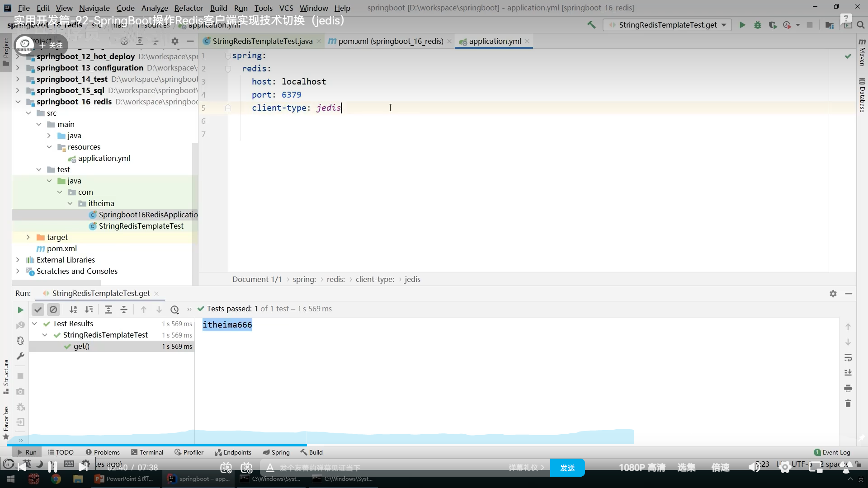Expand the target folder
This screenshot has width=868, height=488.
[28, 237]
